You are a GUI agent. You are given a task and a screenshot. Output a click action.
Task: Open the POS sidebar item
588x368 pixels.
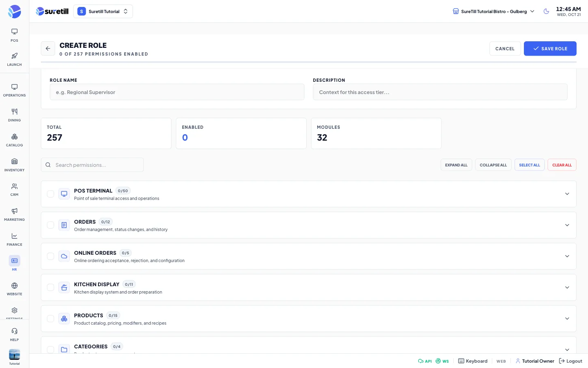coord(14,35)
